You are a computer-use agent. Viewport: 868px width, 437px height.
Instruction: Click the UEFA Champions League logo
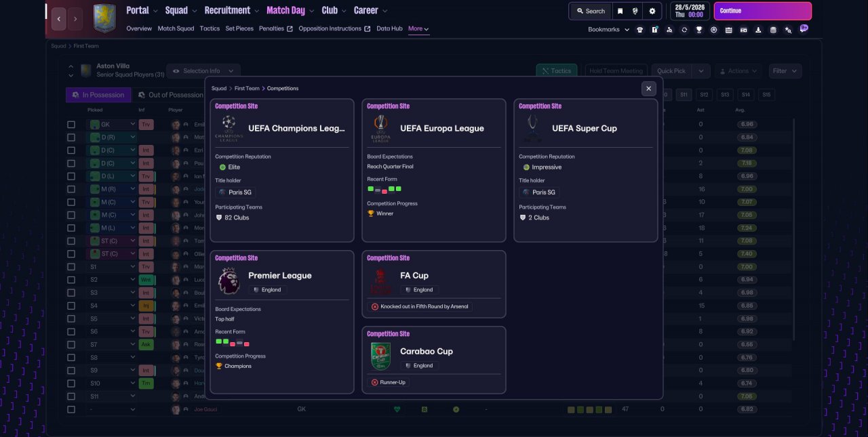[229, 128]
